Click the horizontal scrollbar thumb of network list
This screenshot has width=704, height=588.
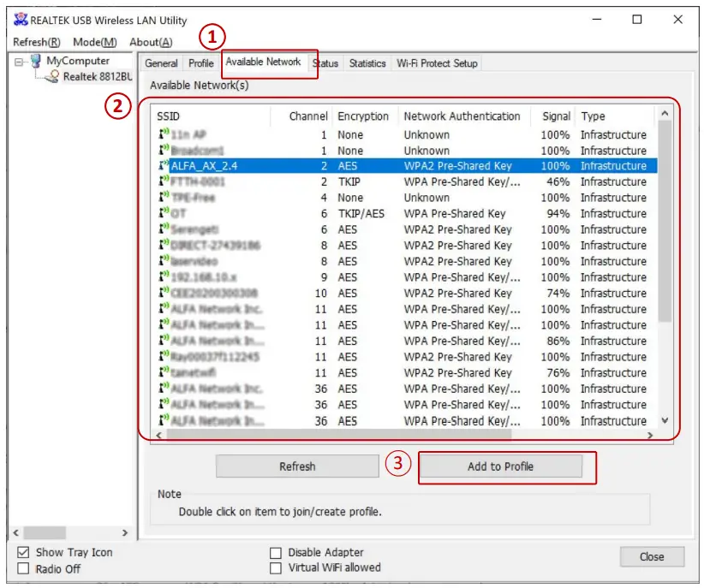[339, 435]
